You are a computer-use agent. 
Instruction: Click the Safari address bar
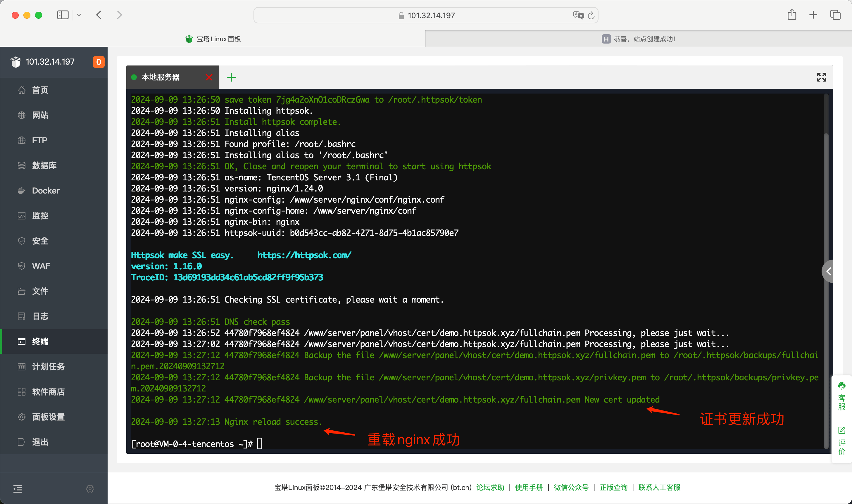click(426, 15)
